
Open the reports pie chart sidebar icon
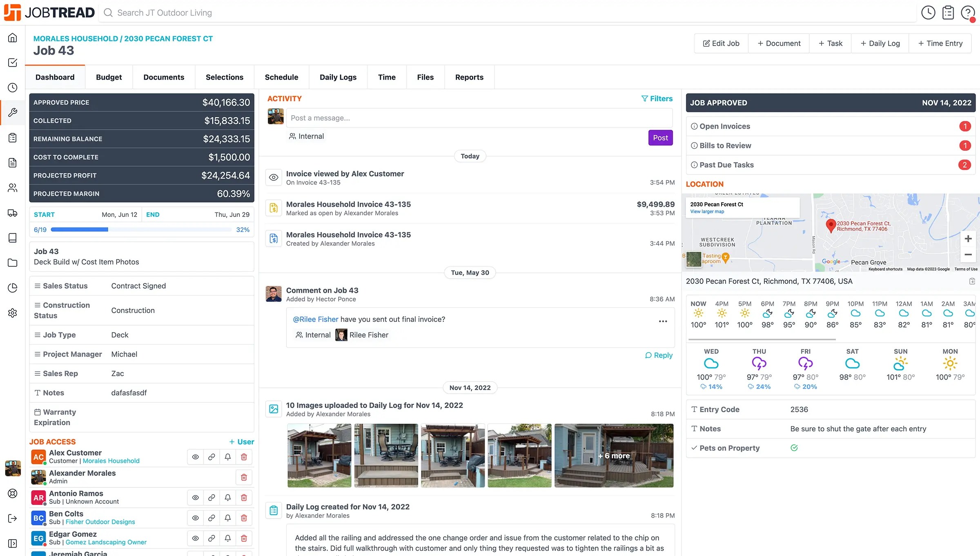13,288
